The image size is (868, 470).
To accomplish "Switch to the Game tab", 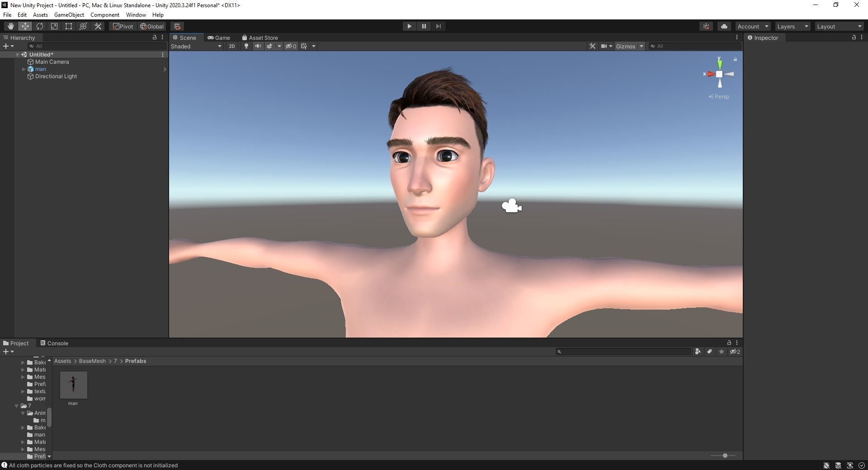I will (219, 38).
